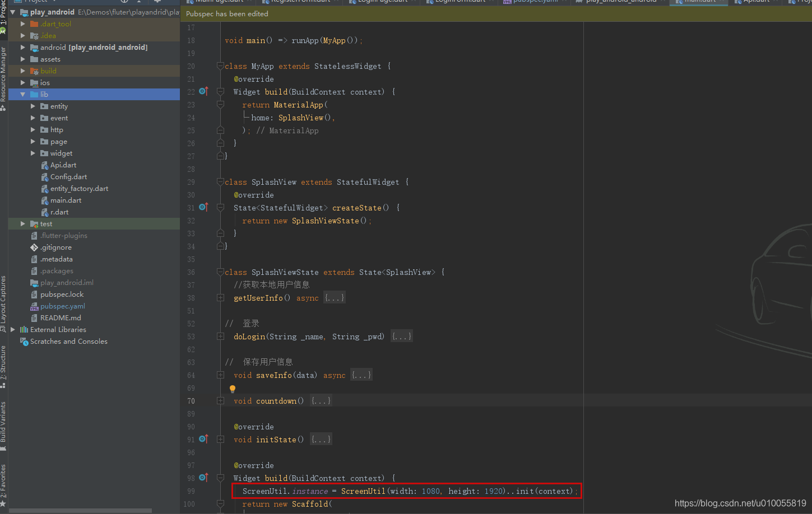Click the git icon beside .gitignore
This screenshot has height=514, width=812.
pyautogui.click(x=34, y=247)
